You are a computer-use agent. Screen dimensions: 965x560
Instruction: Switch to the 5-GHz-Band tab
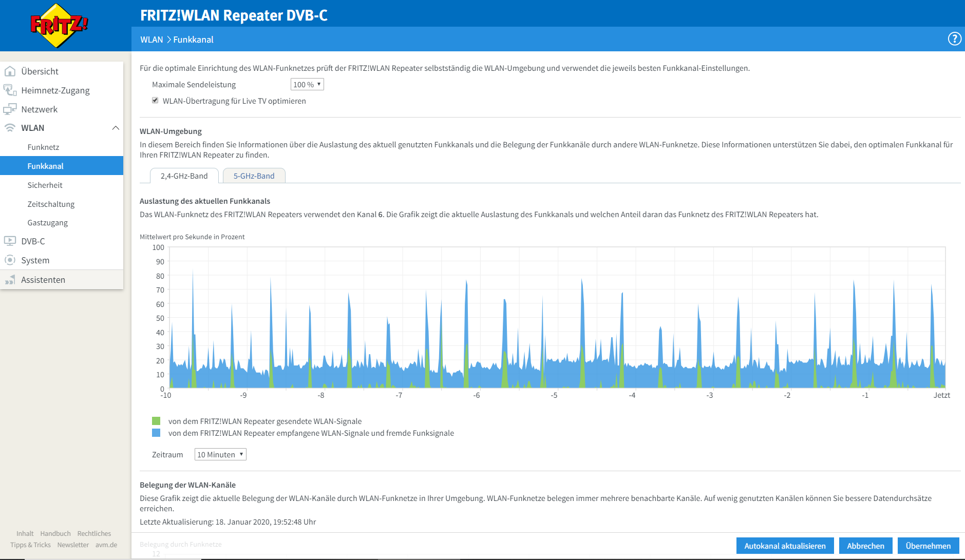click(254, 176)
